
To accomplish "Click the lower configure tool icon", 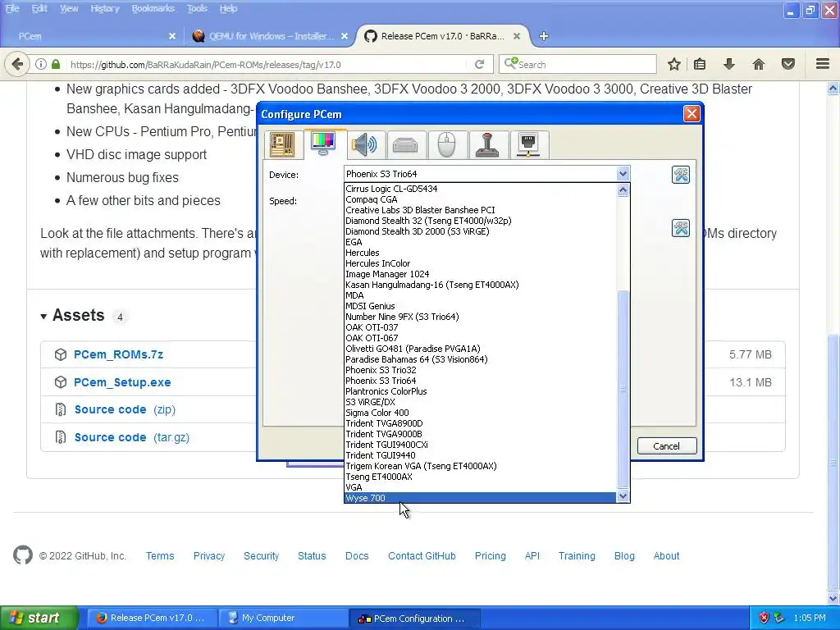I will point(680,228).
